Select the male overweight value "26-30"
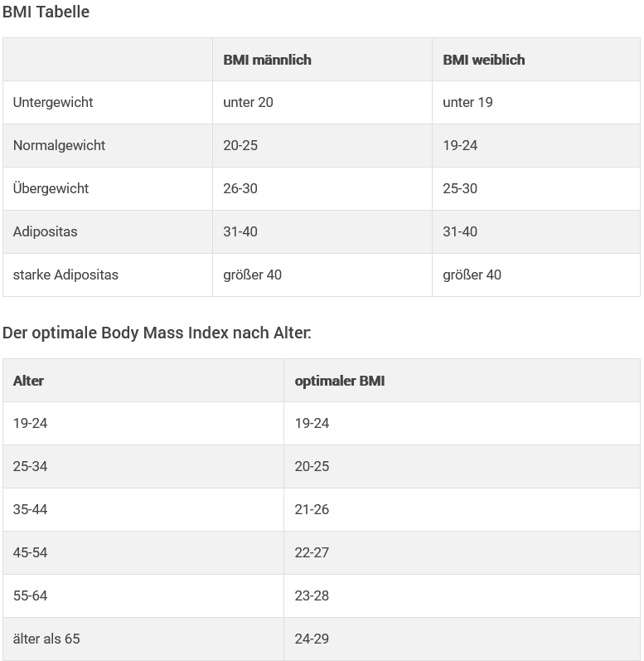Screen dimensions: 644x661 coord(240,189)
